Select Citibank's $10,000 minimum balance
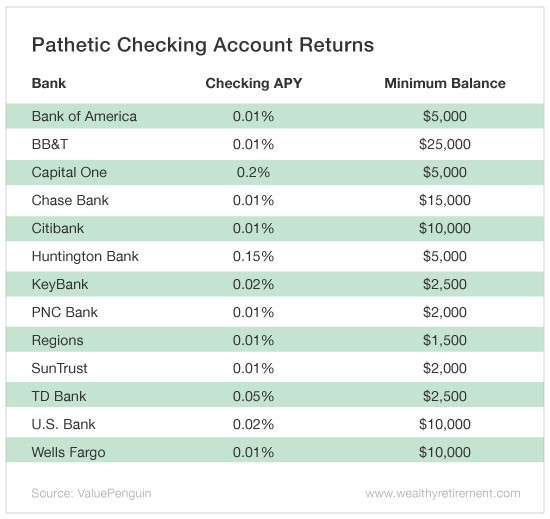The image size is (550, 519). [x=445, y=228]
